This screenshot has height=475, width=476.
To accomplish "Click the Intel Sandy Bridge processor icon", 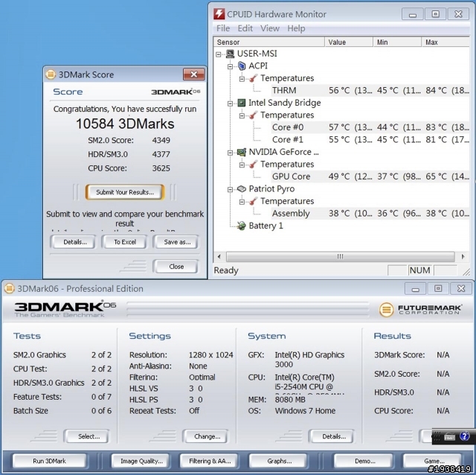I will coord(241,103).
